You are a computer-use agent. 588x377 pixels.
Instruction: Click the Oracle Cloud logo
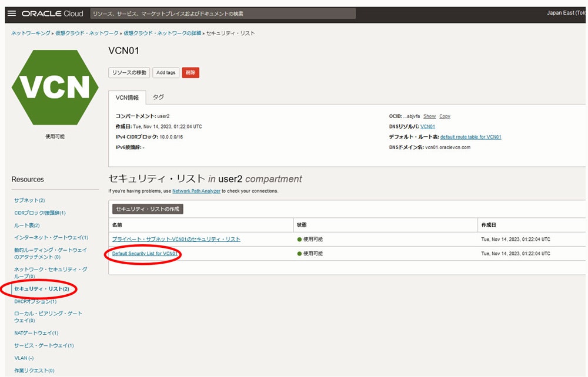pos(52,14)
